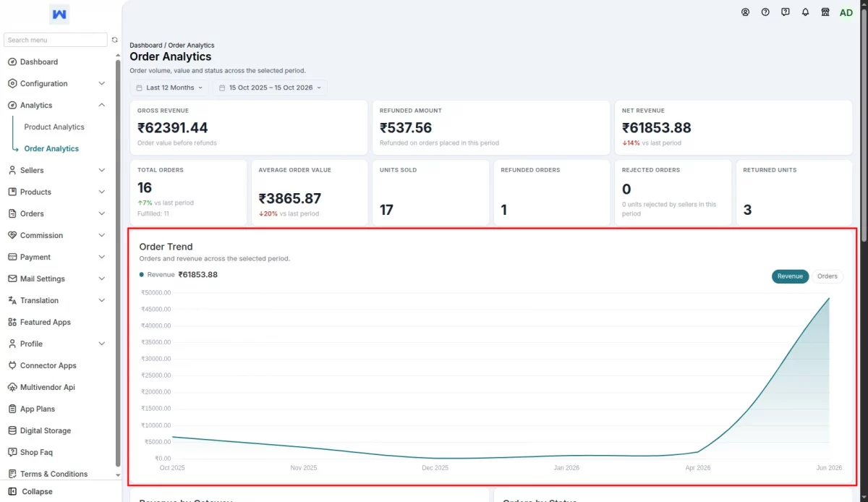Collapse the Analytics menu chevron
868x502 pixels.
coord(101,106)
